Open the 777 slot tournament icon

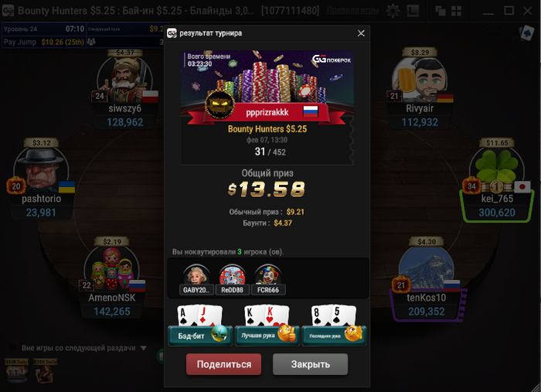tap(16, 371)
